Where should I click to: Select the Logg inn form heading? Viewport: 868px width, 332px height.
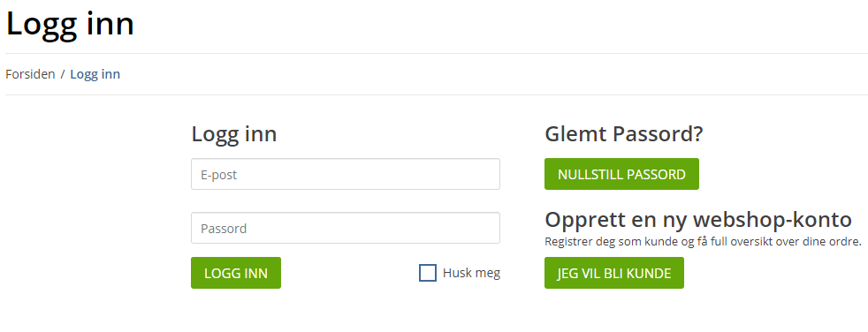(234, 135)
